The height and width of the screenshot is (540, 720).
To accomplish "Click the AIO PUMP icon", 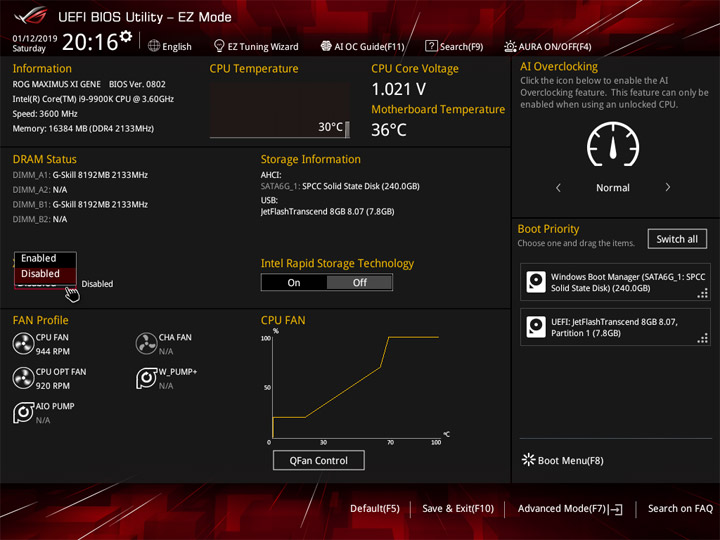I will [23, 412].
